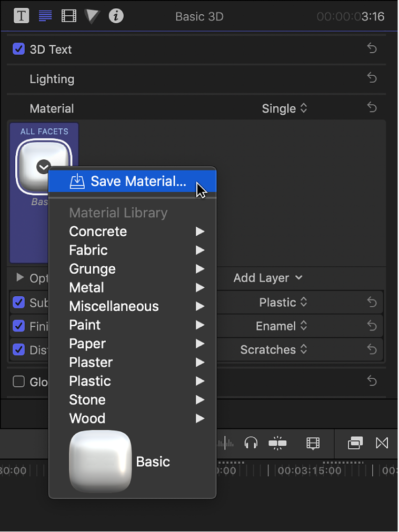Viewport: 399px width, 532px height.
Task: Click the headphones audio icon above the timeline
Action: pos(251,444)
